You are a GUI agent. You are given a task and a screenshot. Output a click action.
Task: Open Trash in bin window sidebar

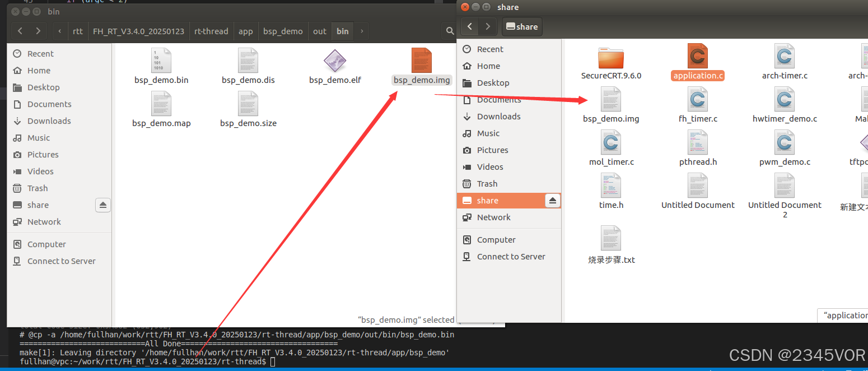tap(59, 188)
